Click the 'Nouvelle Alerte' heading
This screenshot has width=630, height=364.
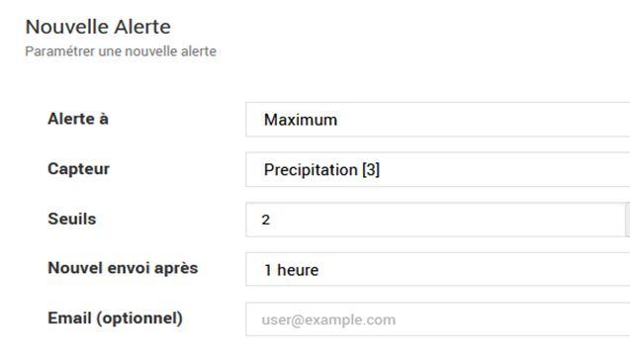coord(98,27)
